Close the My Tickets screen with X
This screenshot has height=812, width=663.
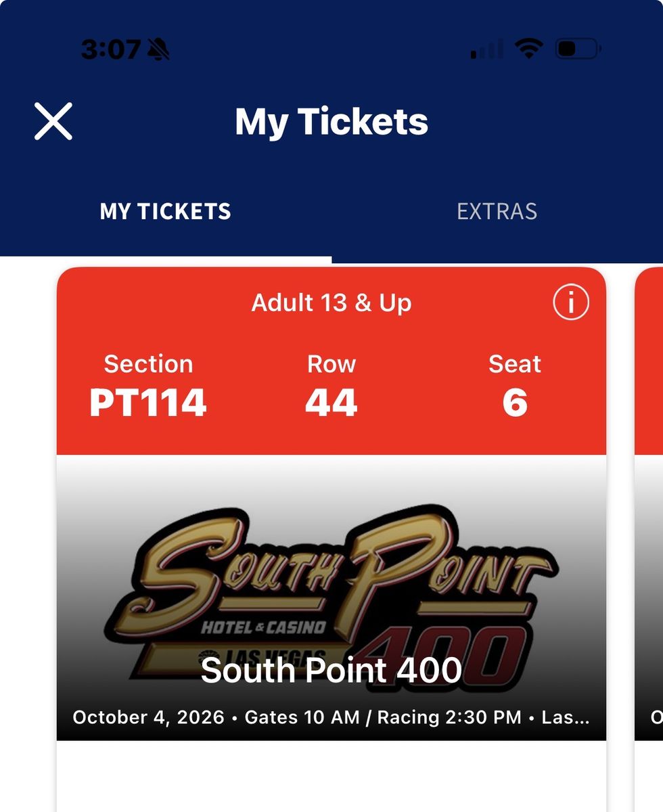point(53,122)
